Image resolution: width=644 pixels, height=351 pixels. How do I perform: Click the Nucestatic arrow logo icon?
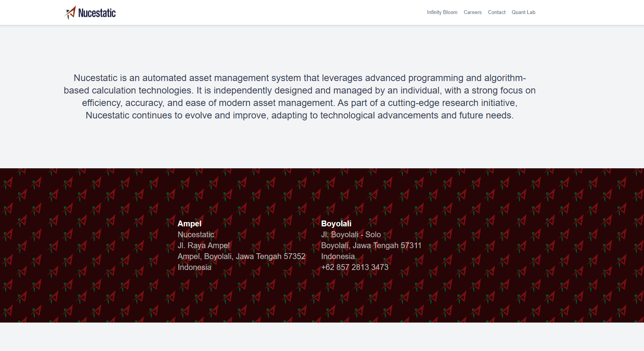click(70, 12)
